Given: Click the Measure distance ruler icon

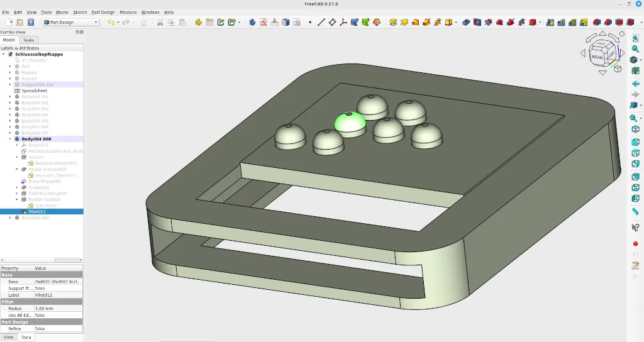Looking at the screenshot, I should click(635, 211).
